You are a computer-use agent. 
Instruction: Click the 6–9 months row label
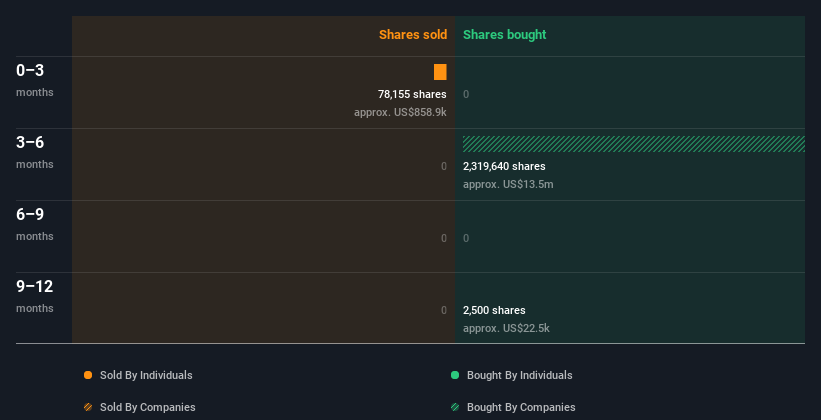click(35, 224)
